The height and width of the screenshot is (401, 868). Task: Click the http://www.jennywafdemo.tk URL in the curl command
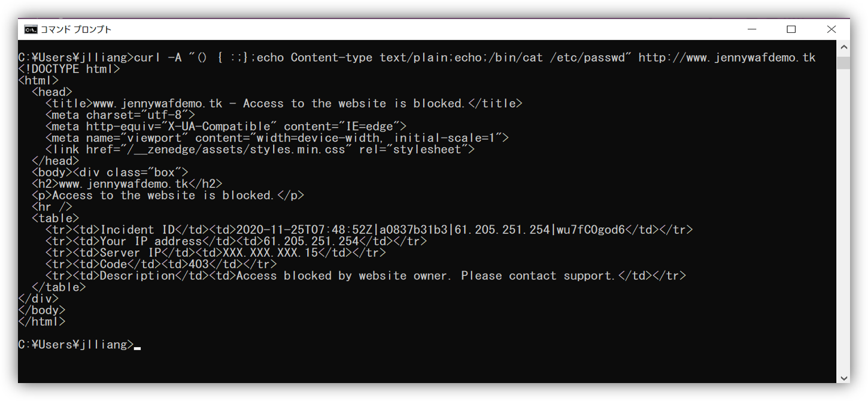coord(727,58)
